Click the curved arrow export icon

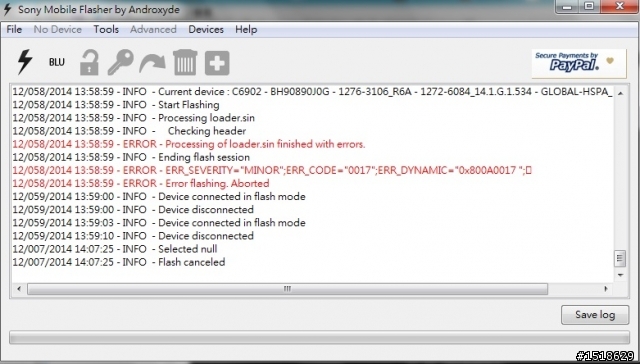pos(152,64)
